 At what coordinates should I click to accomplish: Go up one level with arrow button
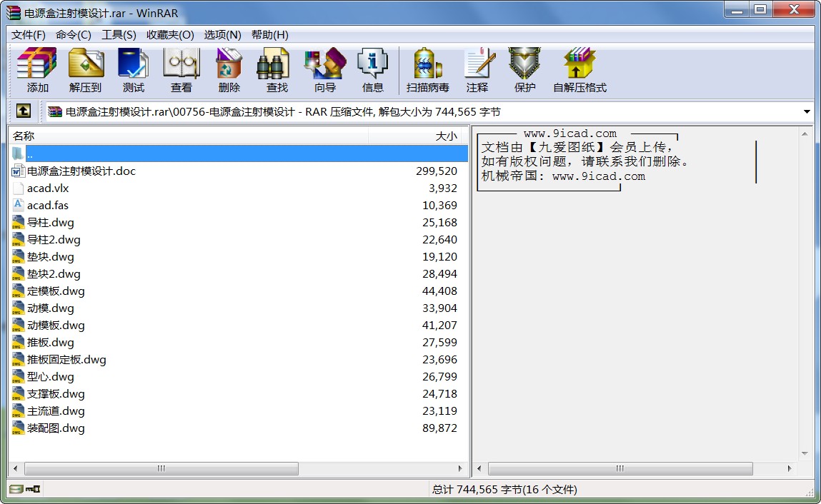23,111
